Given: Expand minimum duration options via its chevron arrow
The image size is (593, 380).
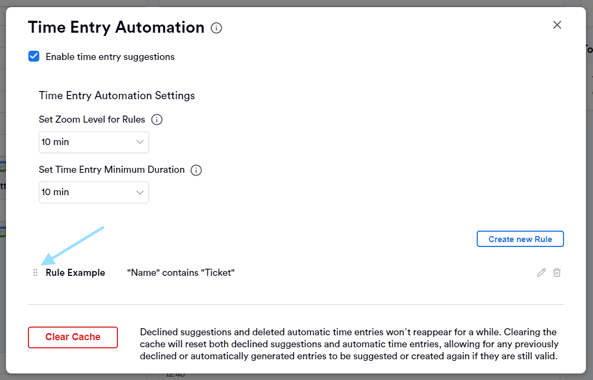Looking at the screenshot, I should (140, 192).
